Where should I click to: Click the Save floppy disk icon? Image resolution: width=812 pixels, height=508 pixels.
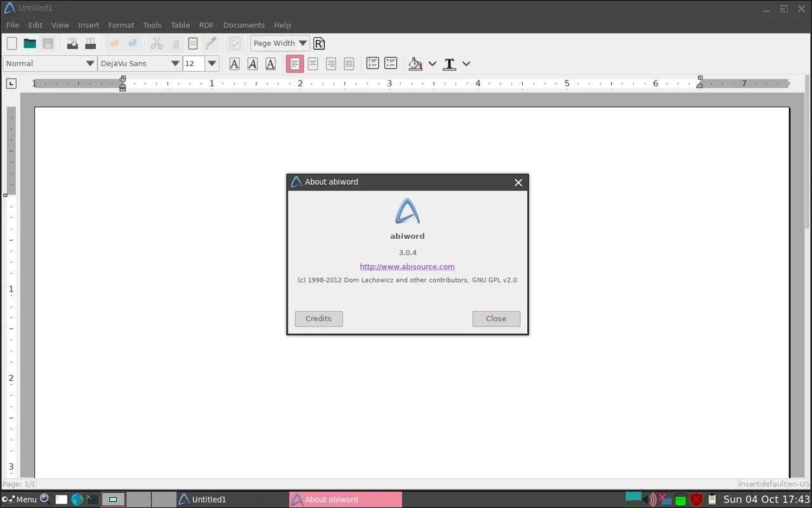coord(48,43)
